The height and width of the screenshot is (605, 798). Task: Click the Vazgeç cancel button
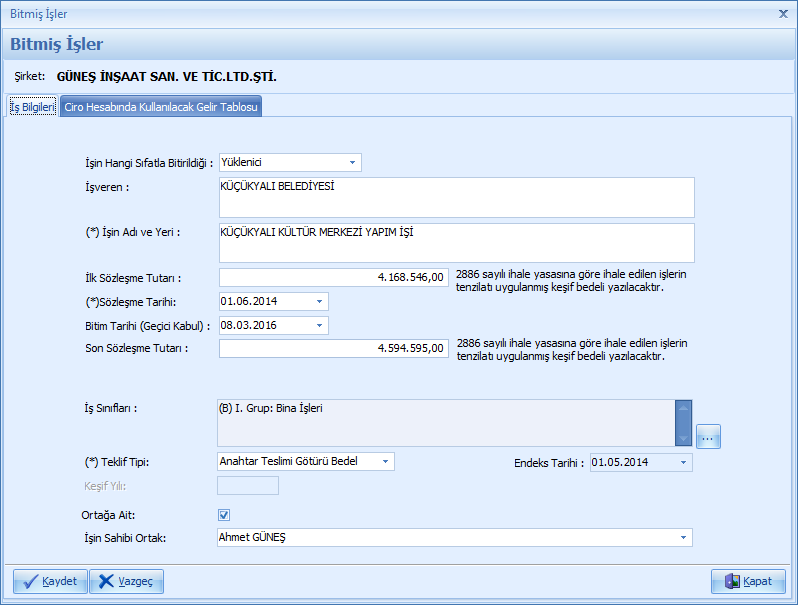click(x=126, y=581)
